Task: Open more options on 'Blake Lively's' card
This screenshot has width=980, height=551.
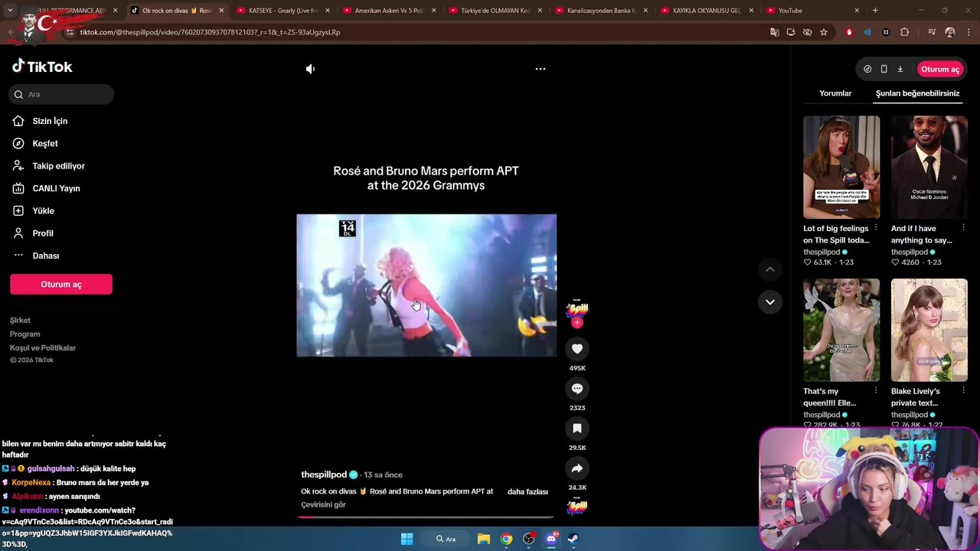Action: click(x=963, y=391)
